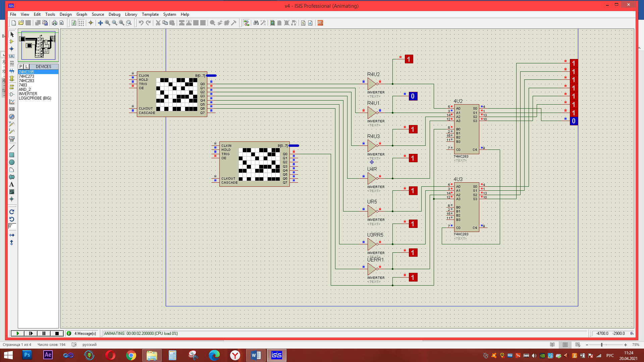Pause the running animation
Screen dimensions: 644x362
44,333
